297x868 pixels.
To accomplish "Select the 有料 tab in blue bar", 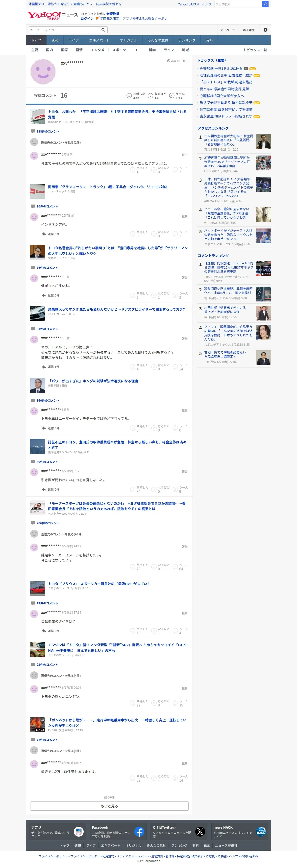I will [209, 40].
